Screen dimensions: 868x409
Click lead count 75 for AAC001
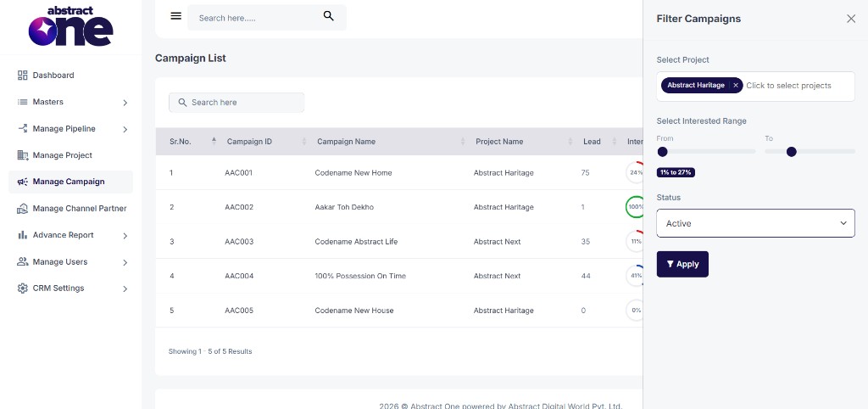[585, 173]
